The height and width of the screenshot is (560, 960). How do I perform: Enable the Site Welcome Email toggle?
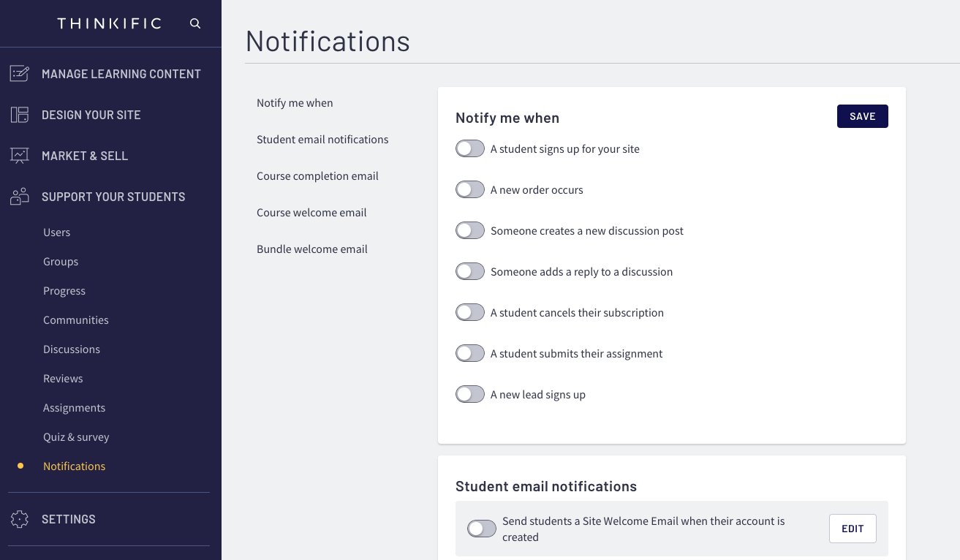point(482,528)
